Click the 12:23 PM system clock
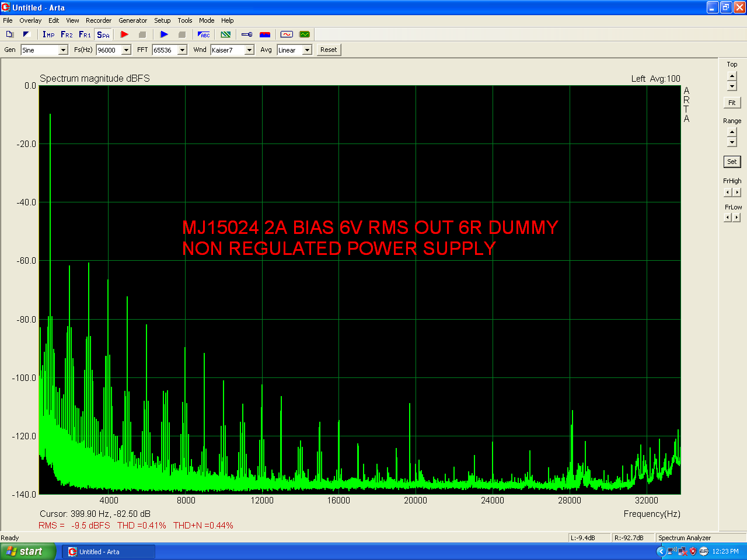747x560 pixels. coord(725,551)
